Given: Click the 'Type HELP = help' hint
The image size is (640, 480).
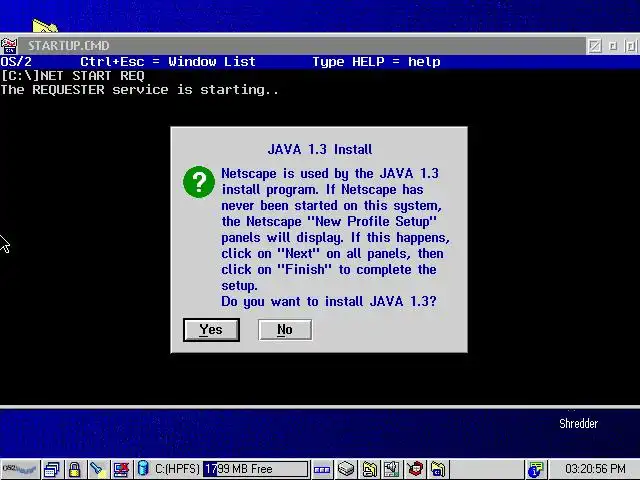Looking at the screenshot, I should point(376,62).
